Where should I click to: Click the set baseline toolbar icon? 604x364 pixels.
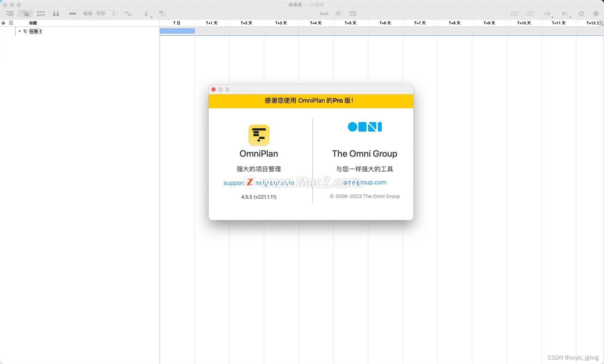(x=339, y=14)
